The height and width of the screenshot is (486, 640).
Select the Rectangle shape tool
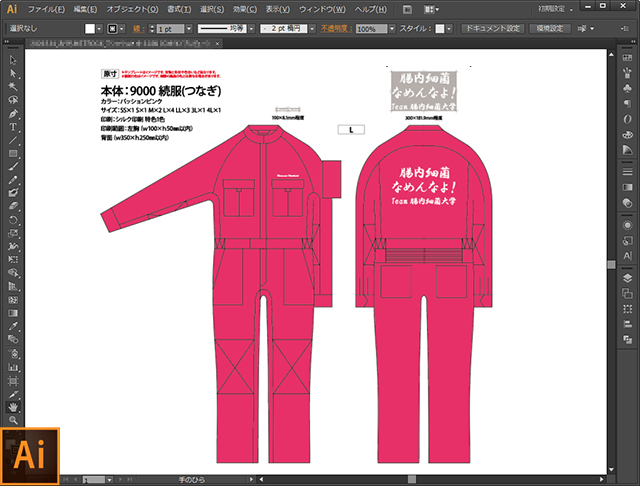[14, 153]
